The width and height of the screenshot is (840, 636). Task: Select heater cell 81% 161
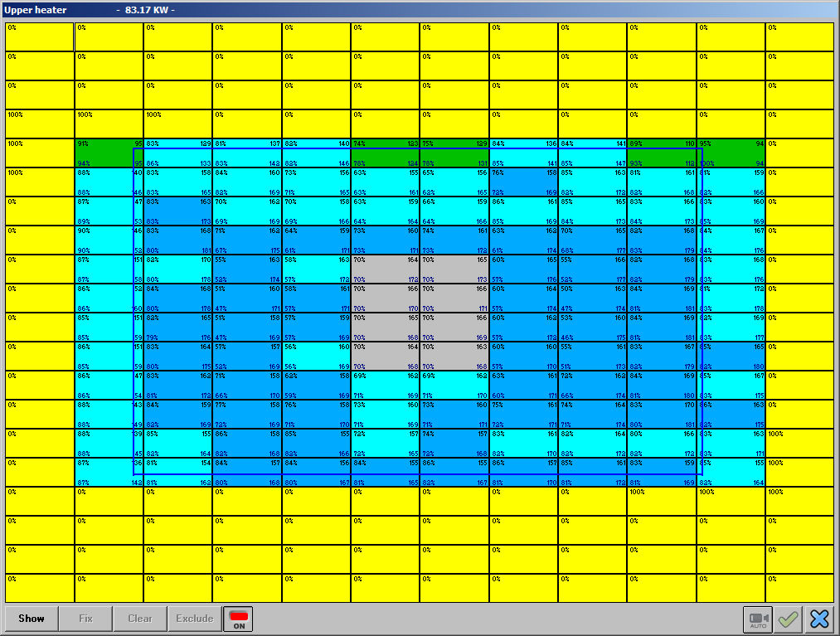pos(662,182)
